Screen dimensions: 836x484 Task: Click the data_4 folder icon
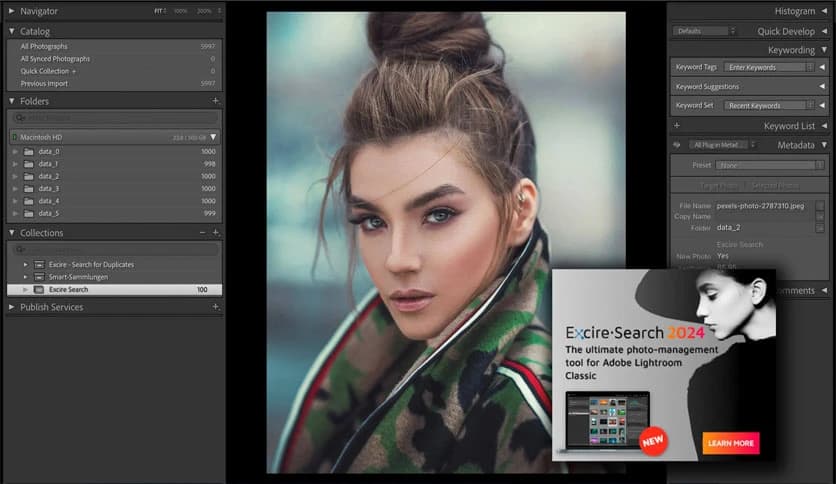[x=29, y=201]
